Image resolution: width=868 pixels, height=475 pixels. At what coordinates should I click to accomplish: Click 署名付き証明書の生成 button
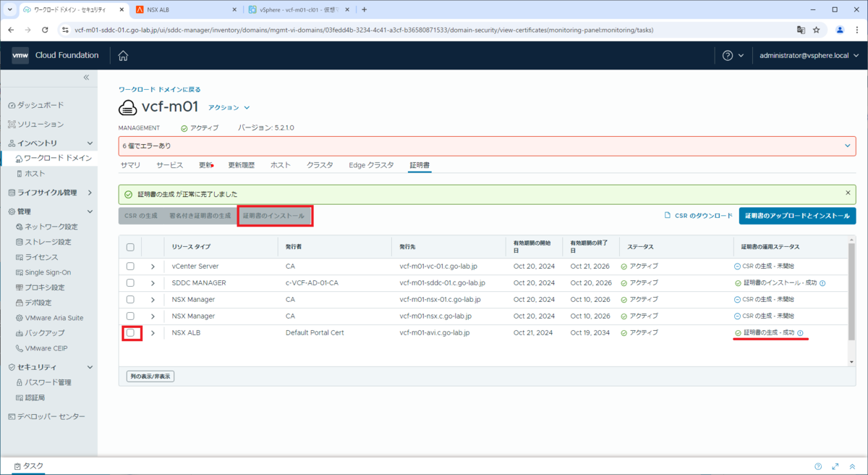point(200,216)
